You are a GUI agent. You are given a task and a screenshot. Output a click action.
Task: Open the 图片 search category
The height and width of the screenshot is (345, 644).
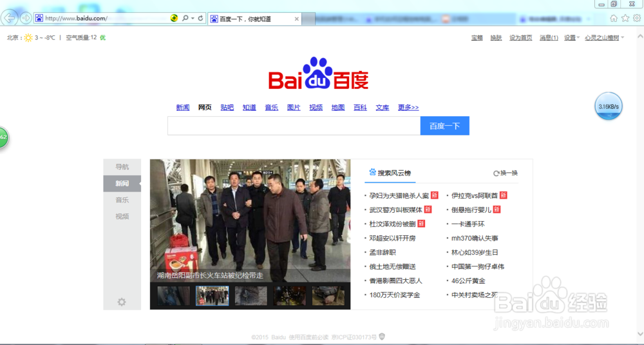(293, 107)
